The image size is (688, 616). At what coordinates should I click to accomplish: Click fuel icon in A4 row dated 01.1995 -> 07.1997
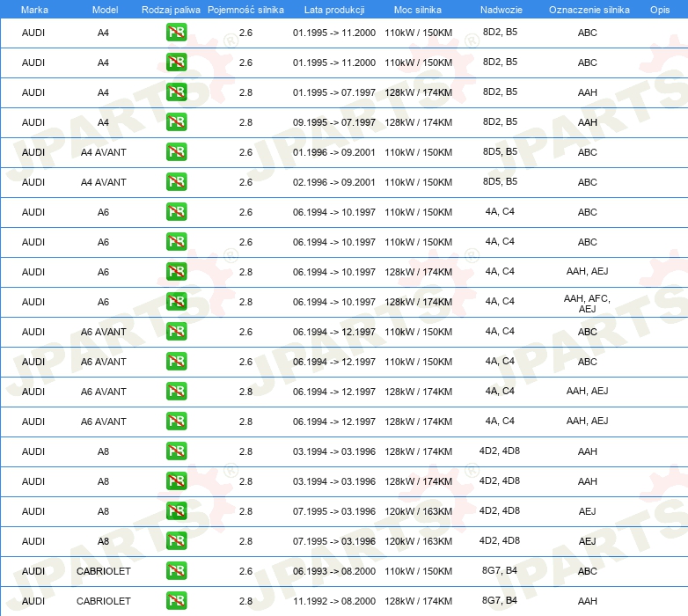[176, 92]
